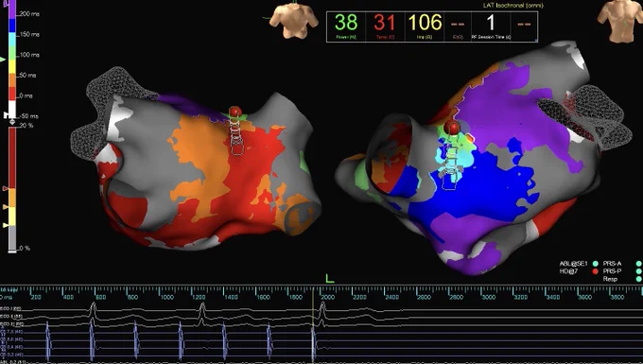Screen dimensions: 643x364
Task: Click the dark red segment of percent bar
Action: click(x=12, y=158)
